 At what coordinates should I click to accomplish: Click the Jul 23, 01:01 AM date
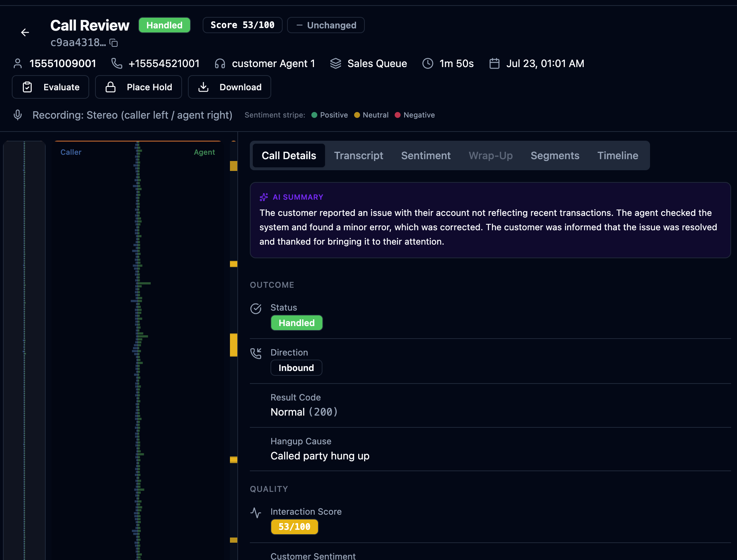tap(545, 63)
